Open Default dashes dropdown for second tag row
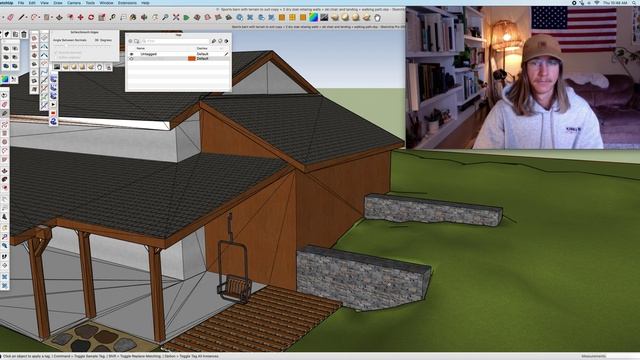Viewport: 640px width, 360px height. click(203, 59)
